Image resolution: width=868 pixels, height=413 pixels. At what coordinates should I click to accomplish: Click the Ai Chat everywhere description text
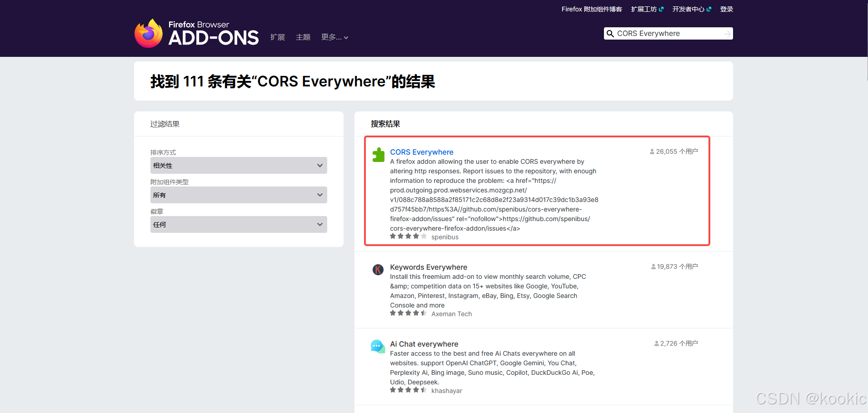click(x=492, y=368)
